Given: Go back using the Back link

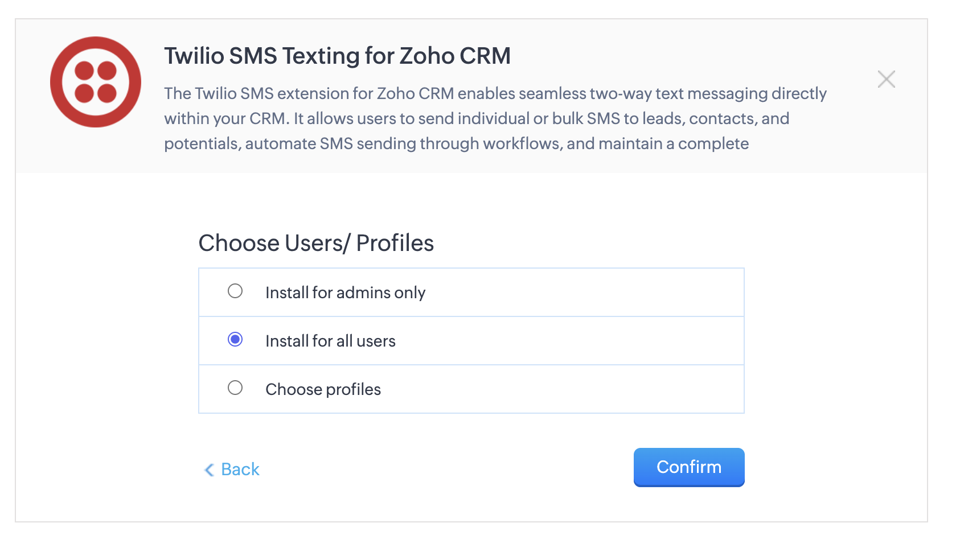Looking at the screenshot, I should pyautogui.click(x=240, y=470).
